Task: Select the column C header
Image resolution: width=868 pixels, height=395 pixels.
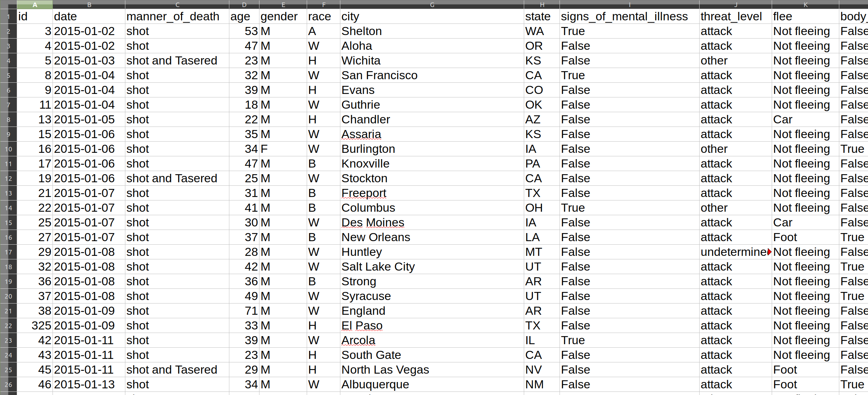Action: pos(177,5)
